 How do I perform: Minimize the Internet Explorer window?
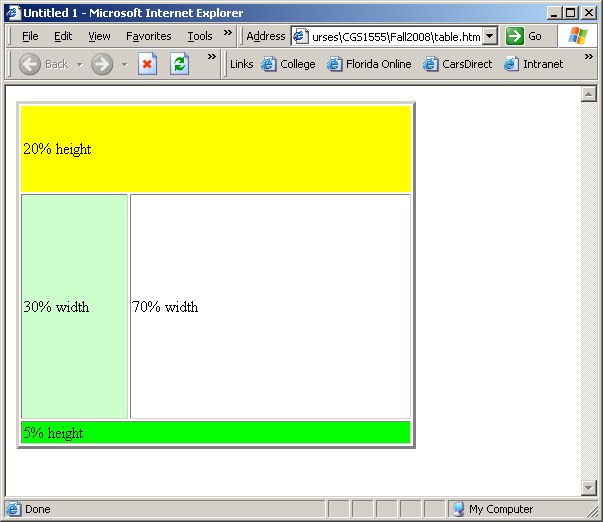coord(554,13)
